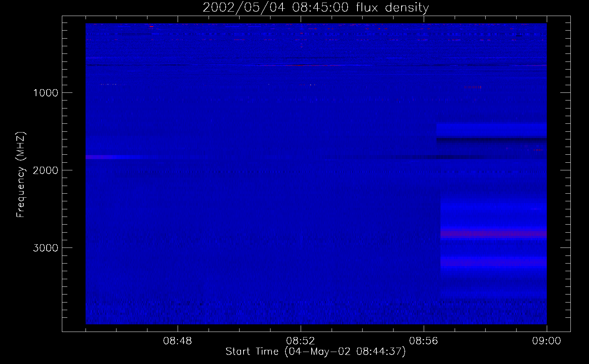Screen dimensions: 589x364
Task: Click the red emission band near 2800 MHz
Action: [x=494, y=234]
